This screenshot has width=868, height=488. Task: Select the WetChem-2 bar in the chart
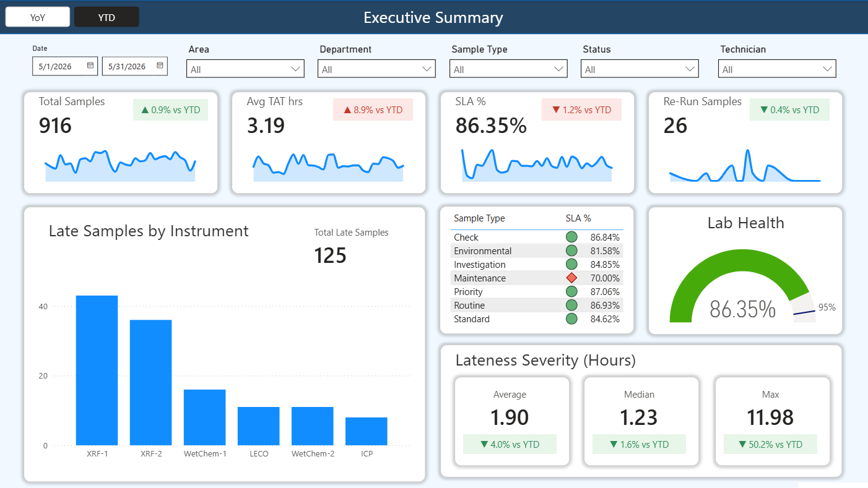click(x=313, y=426)
